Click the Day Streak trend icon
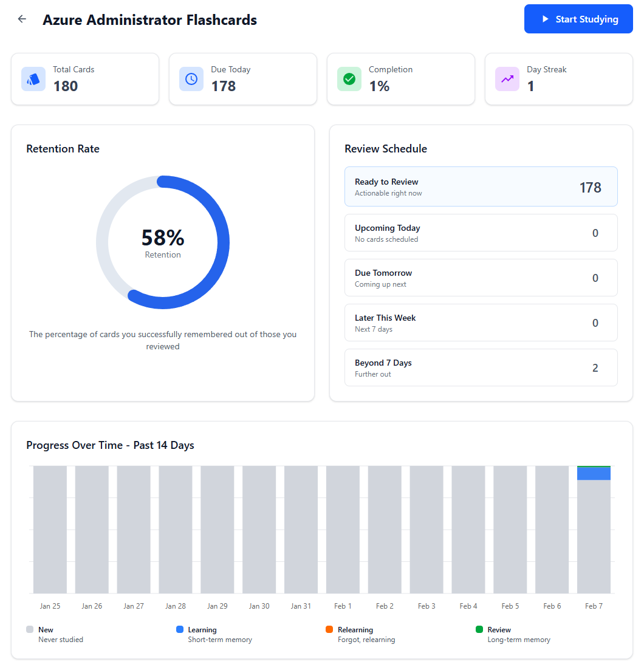The image size is (644, 670). (x=507, y=79)
